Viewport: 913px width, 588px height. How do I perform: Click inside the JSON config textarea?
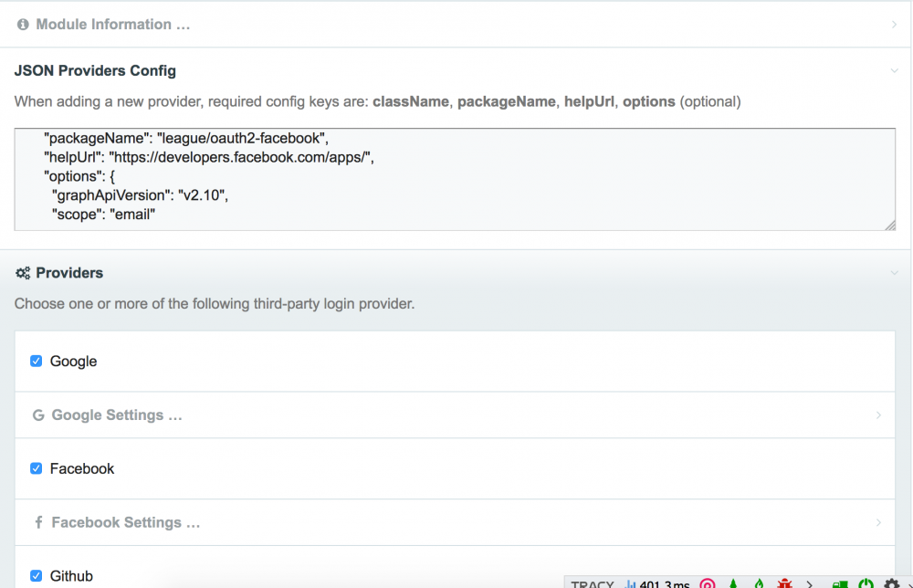click(455, 179)
